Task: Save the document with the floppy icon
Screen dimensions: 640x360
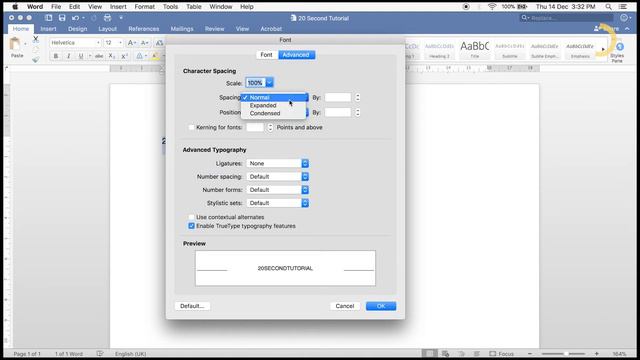Action: click(x=62, y=18)
